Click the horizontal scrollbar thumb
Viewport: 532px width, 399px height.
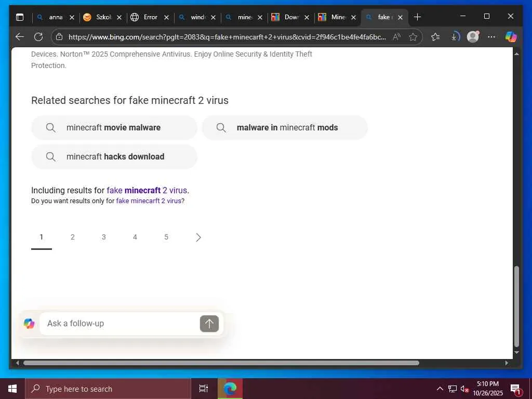[x=221, y=363]
